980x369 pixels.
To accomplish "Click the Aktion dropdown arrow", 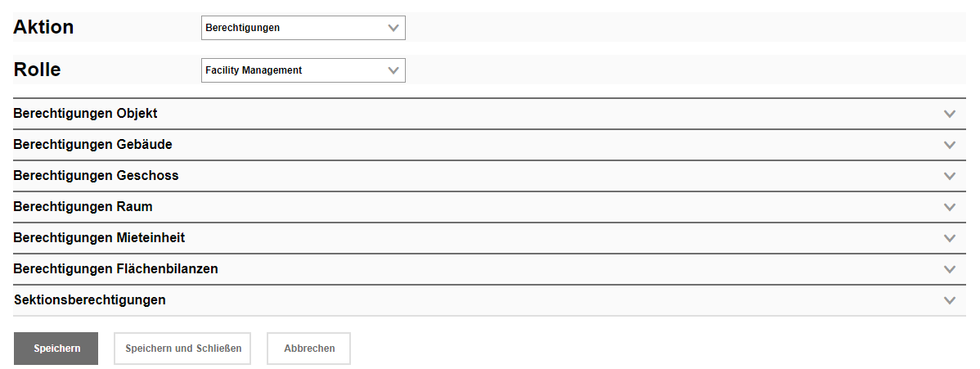I will pyautogui.click(x=393, y=28).
